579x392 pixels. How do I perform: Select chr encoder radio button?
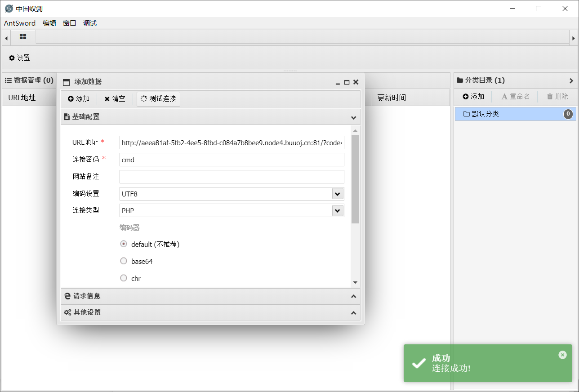[124, 278]
